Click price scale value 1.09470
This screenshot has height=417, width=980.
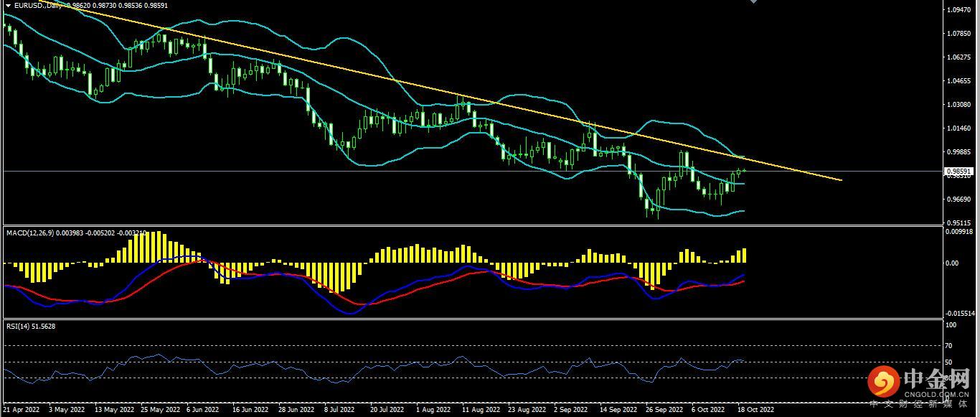pyautogui.click(x=959, y=10)
